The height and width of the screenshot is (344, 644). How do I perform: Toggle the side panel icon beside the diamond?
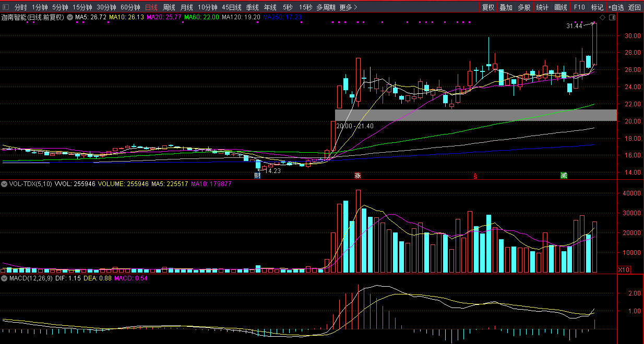pyautogui.click(x=612, y=18)
